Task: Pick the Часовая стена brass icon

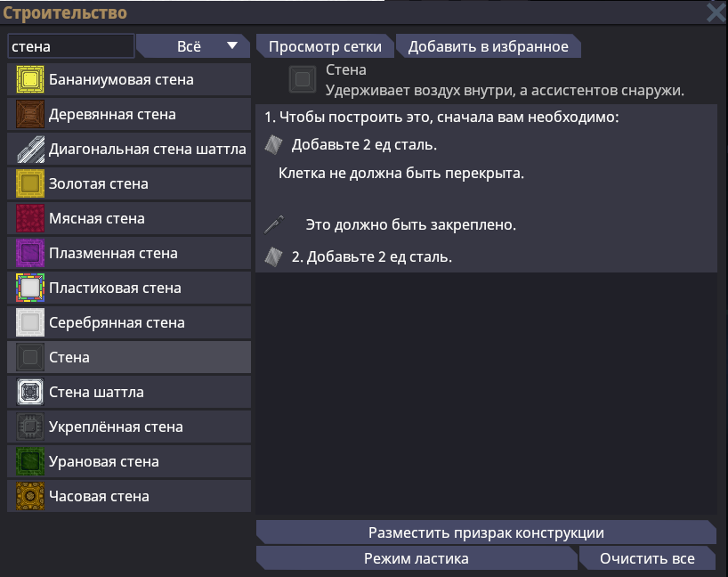Action: click(x=30, y=497)
